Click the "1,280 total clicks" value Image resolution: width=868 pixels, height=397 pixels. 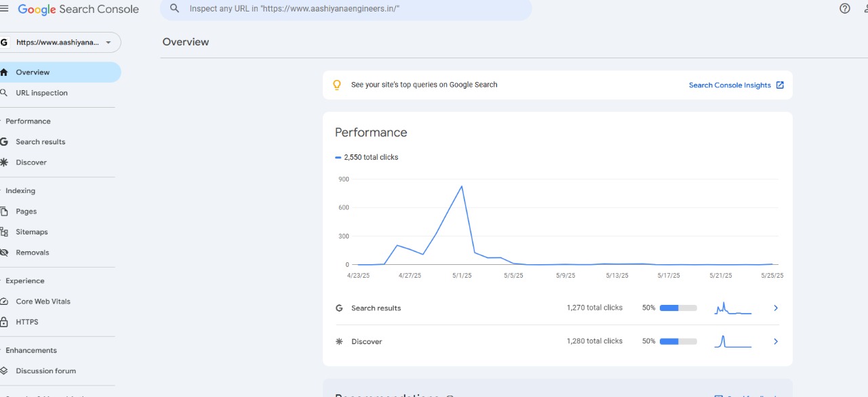(595, 341)
